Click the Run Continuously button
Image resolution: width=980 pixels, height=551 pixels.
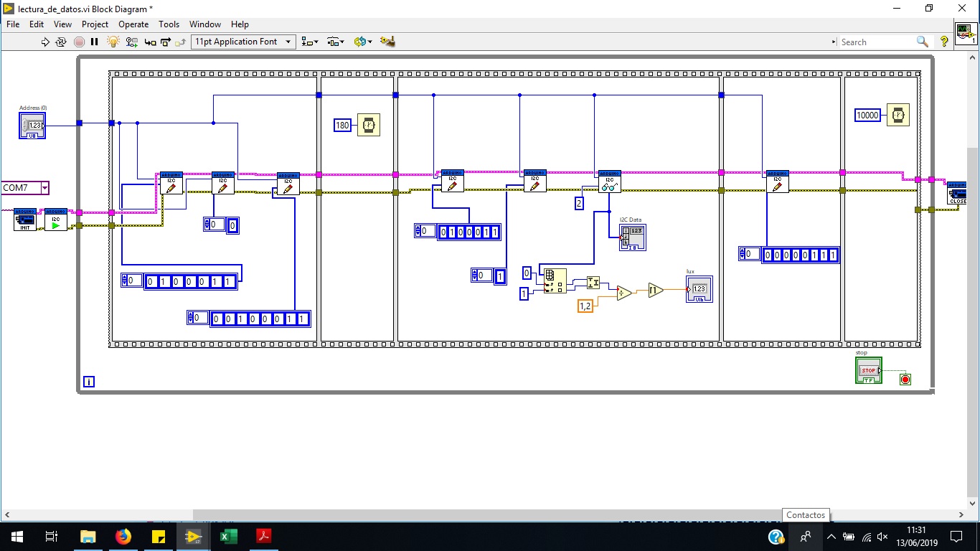pyautogui.click(x=62, y=42)
